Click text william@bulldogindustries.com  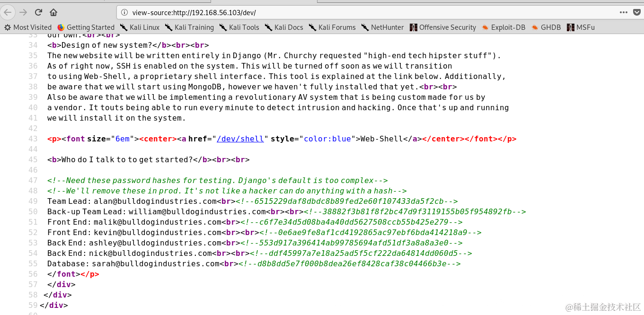pyautogui.click(x=197, y=211)
